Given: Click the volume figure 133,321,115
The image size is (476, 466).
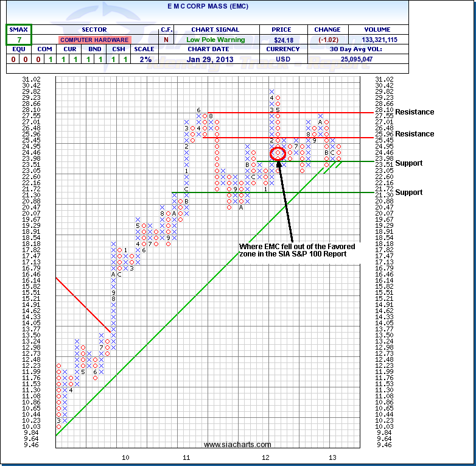Looking at the screenshot, I should pyautogui.click(x=378, y=40).
